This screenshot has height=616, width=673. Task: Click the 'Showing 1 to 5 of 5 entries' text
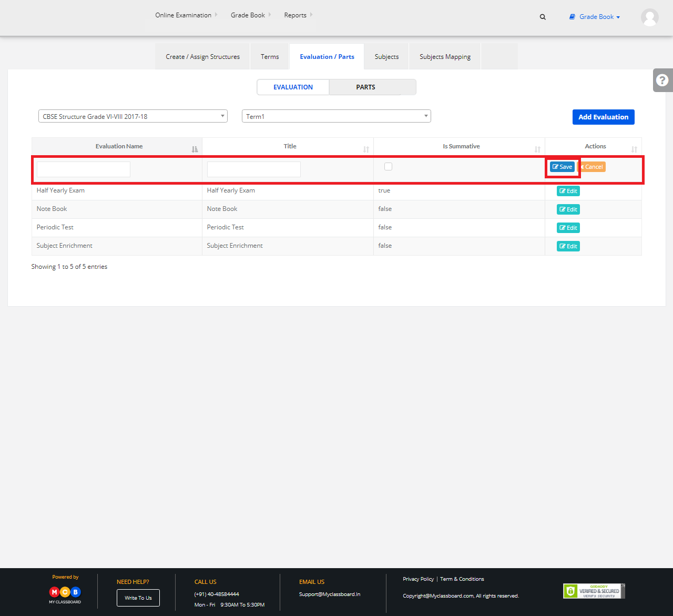point(69,267)
